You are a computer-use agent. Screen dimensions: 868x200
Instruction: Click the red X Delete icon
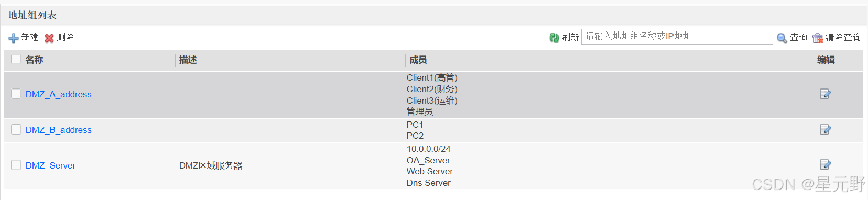click(x=49, y=38)
